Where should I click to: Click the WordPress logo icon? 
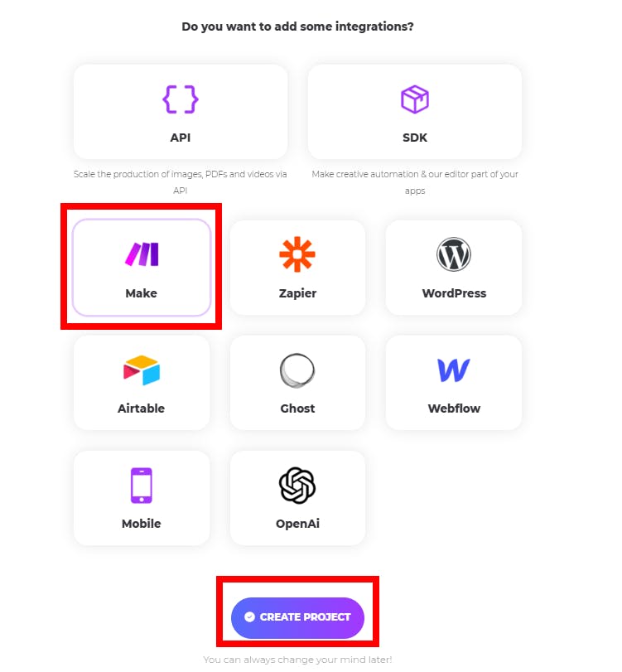coord(454,254)
